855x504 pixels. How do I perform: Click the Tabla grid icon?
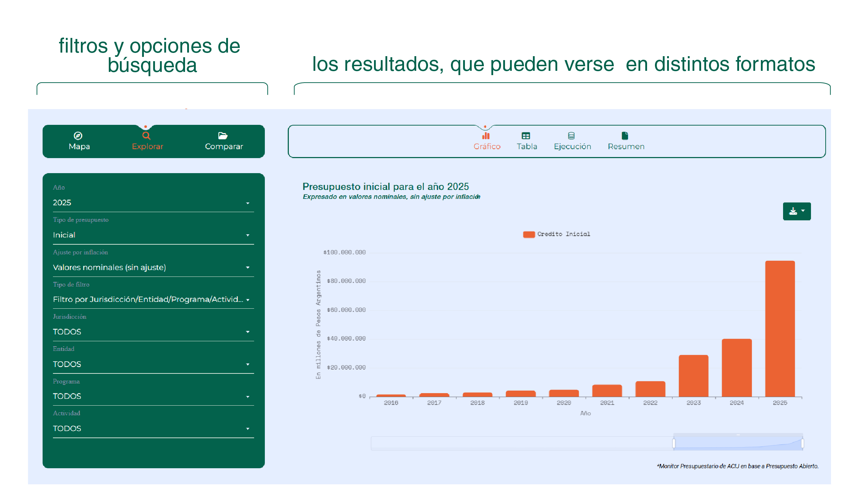[526, 135]
